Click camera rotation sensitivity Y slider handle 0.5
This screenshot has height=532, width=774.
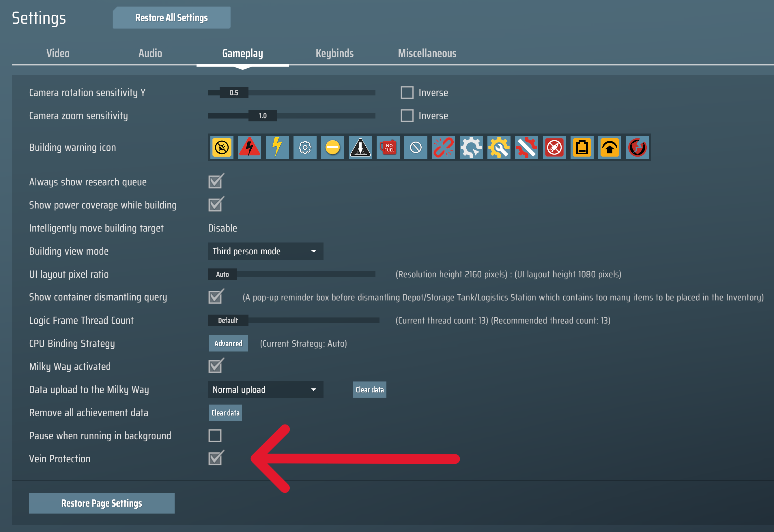tap(234, 92)
